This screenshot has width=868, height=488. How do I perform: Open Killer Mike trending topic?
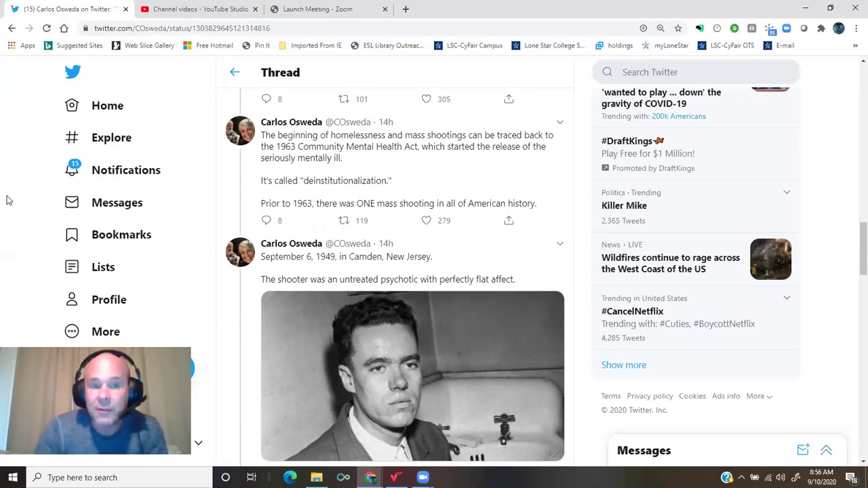click(x=624, y=205)
